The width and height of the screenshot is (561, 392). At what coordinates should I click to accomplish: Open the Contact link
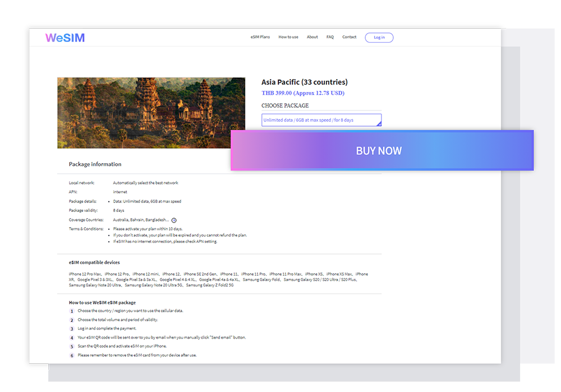pos(349,37)
